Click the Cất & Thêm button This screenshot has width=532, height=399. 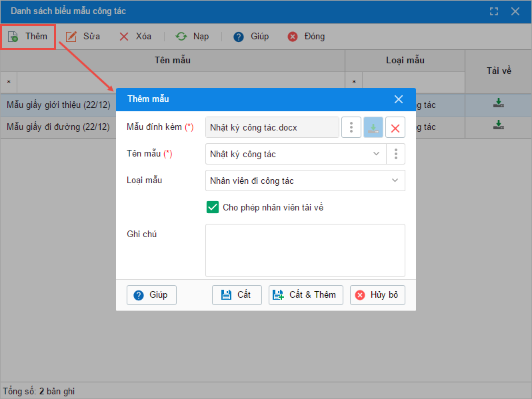306,294
